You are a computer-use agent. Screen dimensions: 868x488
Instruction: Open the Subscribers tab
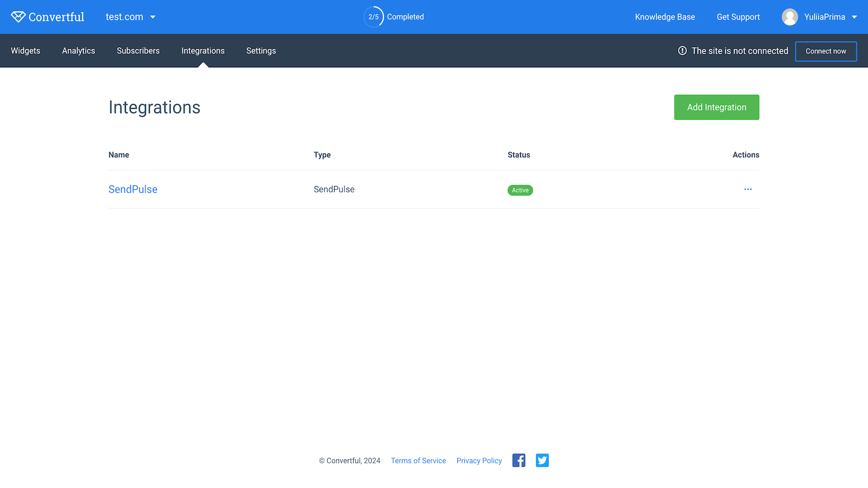pos(138,50)
